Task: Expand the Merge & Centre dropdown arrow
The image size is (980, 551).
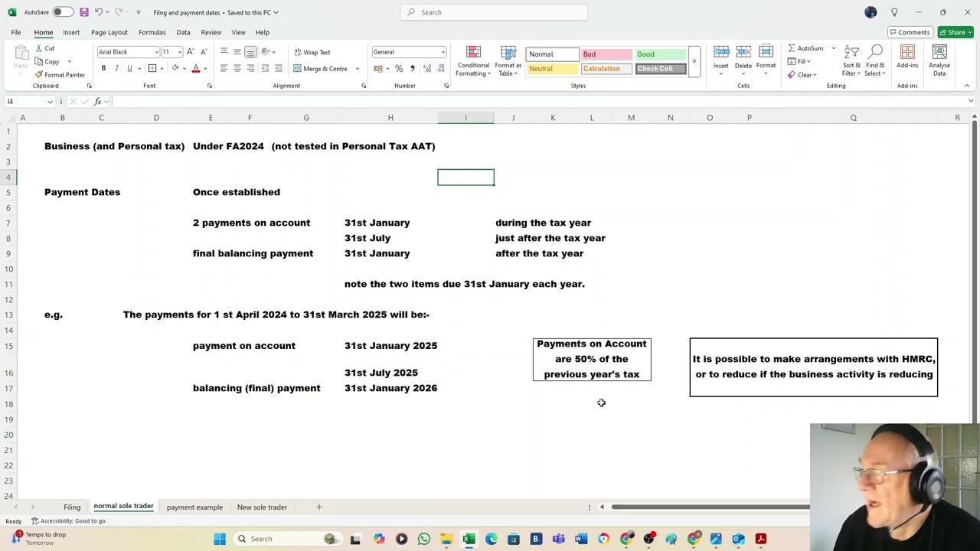Action: pyautogui.click(x=357, y=69)
